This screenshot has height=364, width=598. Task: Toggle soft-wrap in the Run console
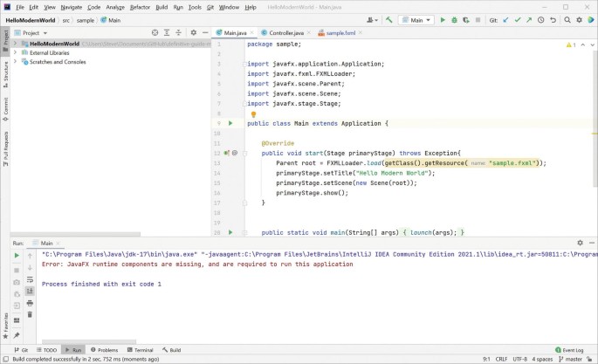point(30,279)
